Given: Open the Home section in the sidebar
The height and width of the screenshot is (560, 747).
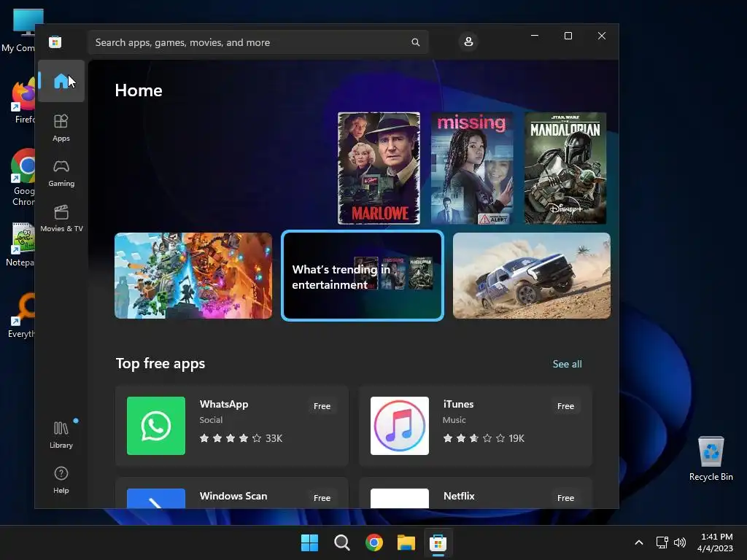Looking at the screenshot, I should pyautogui.click(x=61, y=81).
